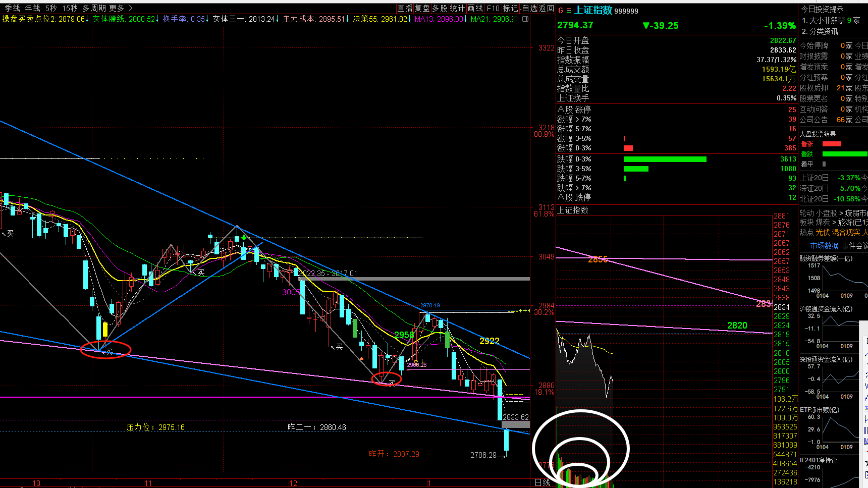Expand the 更多 periods menu
Screen dimensions: 868x488
tap(121, 8)
